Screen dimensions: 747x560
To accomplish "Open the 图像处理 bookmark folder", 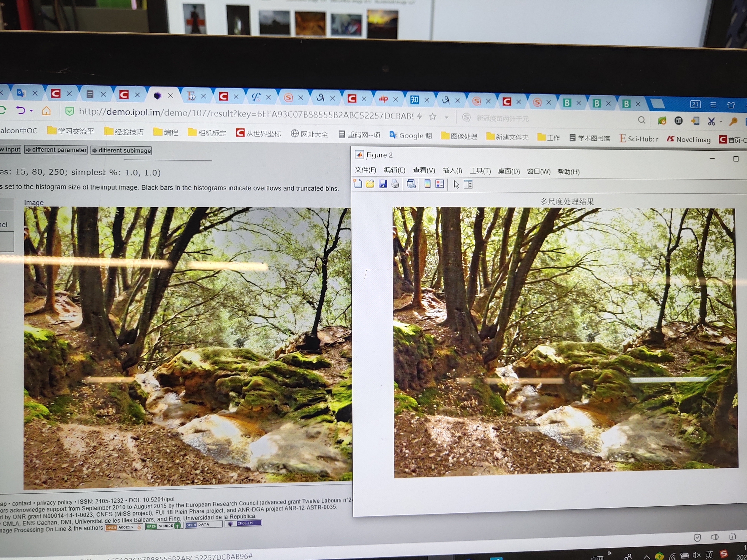I will (459, 136).
